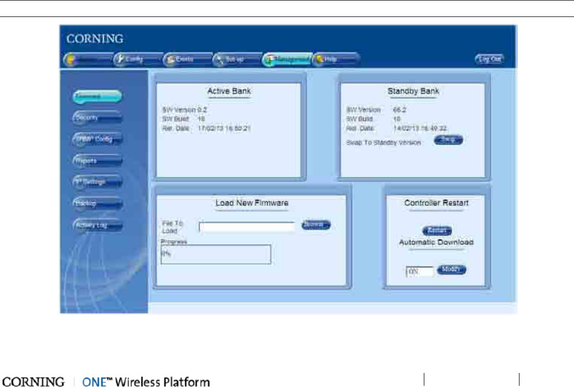Click the File To Load input field
Screen dimensions: 574x392
(247, 227)
